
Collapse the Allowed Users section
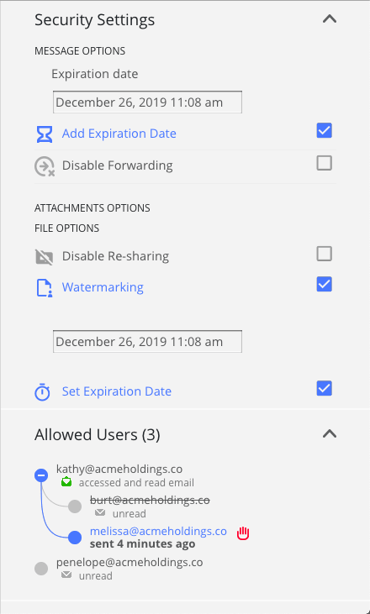[329, 433]
